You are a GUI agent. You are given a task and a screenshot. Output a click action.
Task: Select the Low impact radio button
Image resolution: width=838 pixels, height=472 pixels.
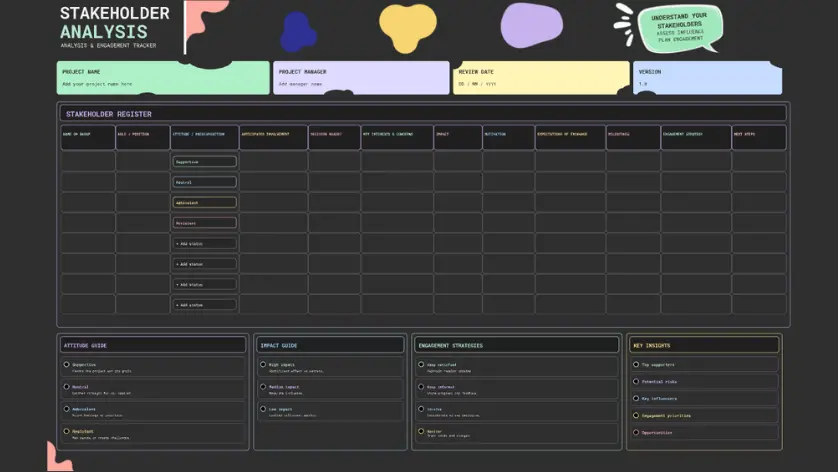[x=263, y=409]
